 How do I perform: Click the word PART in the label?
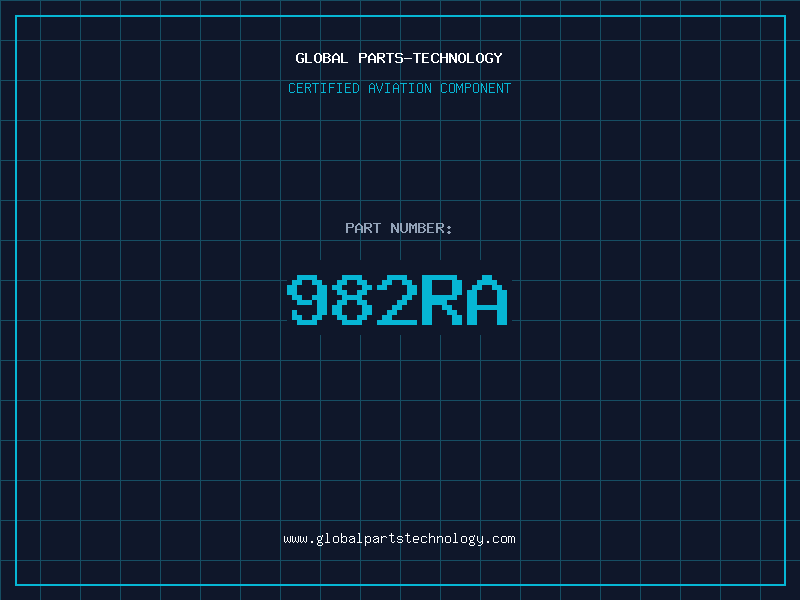pyautogui.click(x=363, y=229)
